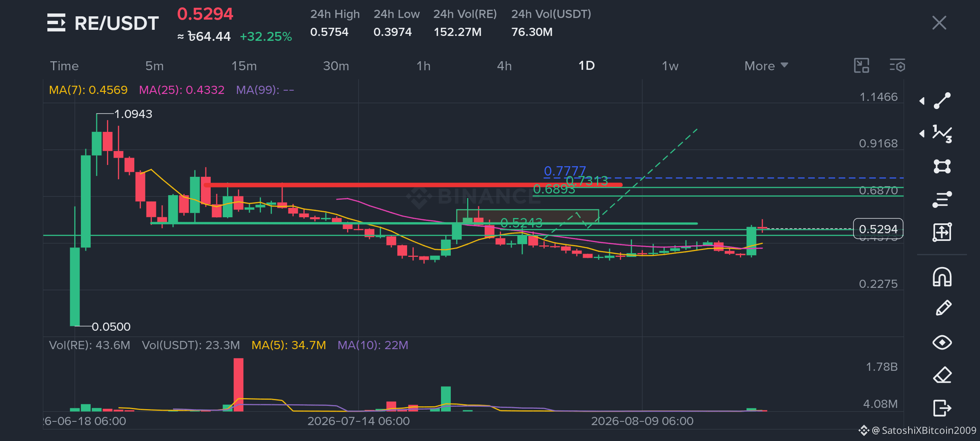Click the current price tag 0.5294
This screenshot has height=441, width=980.
coord(878,229)
